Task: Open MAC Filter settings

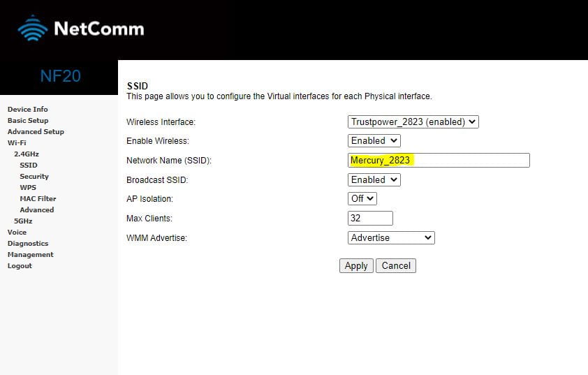Action: pos(38,198)
